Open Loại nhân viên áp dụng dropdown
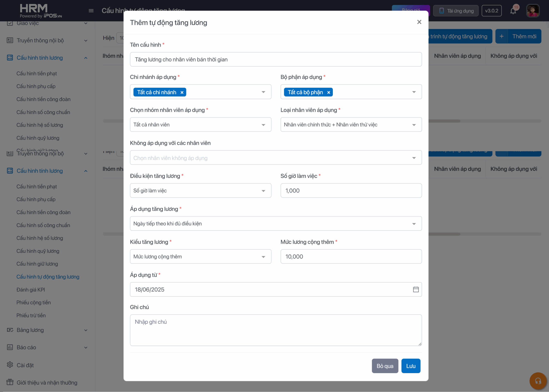The image size is (549, 392). coord(351,125)
